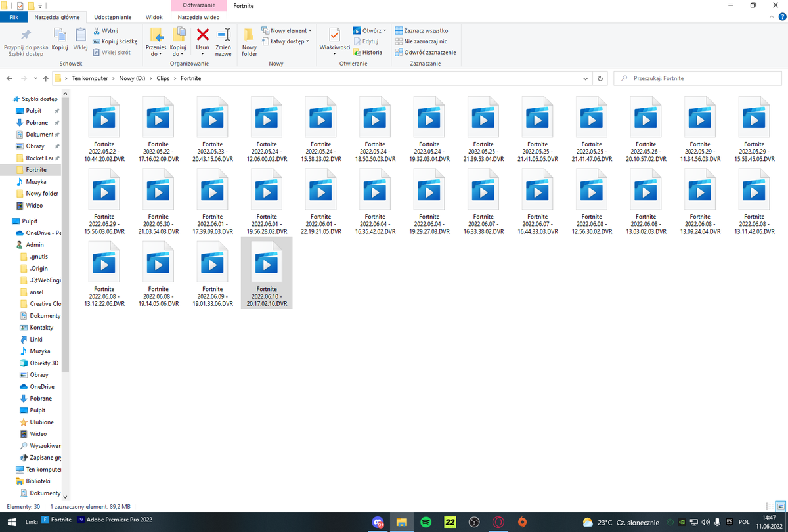Click Odwróć zaznaczenie button
788x532 pixels.
coord(425,52)
